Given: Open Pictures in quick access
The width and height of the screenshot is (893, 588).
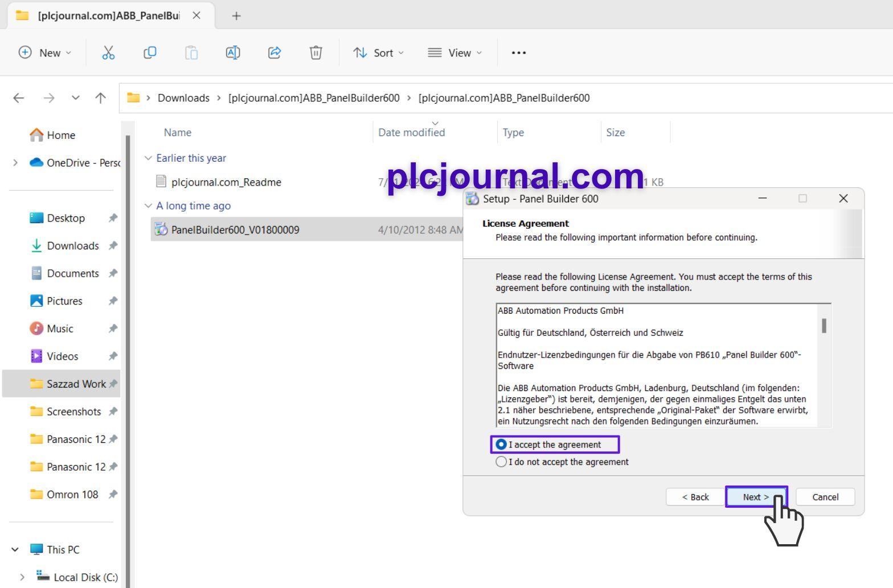Looking at the screenshot, I should coord(64,301).
